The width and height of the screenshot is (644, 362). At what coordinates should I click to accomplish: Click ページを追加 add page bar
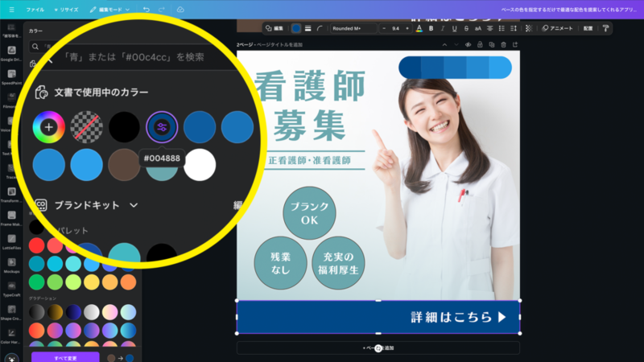(x=378, y=348)
